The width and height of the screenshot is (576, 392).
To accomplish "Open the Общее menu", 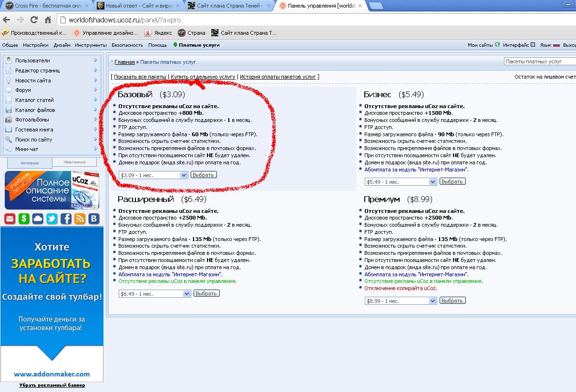I will click(10, 45).
